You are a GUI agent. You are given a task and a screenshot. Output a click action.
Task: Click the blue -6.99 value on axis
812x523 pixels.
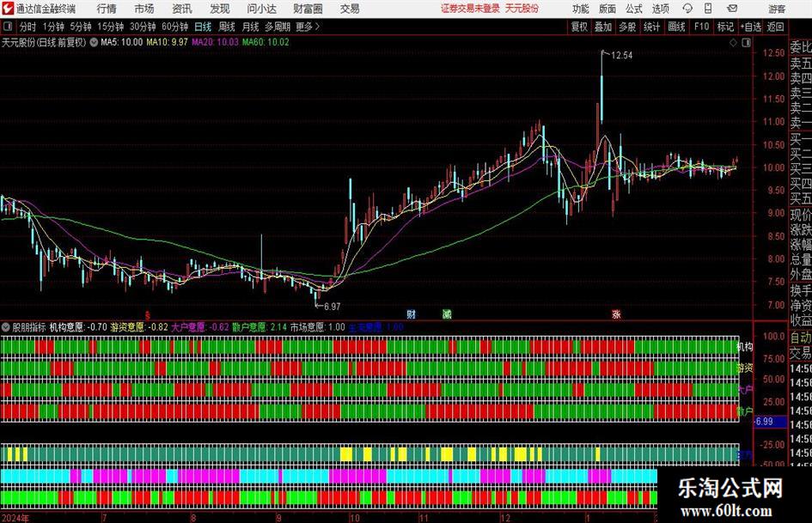[x=770, y=422]
